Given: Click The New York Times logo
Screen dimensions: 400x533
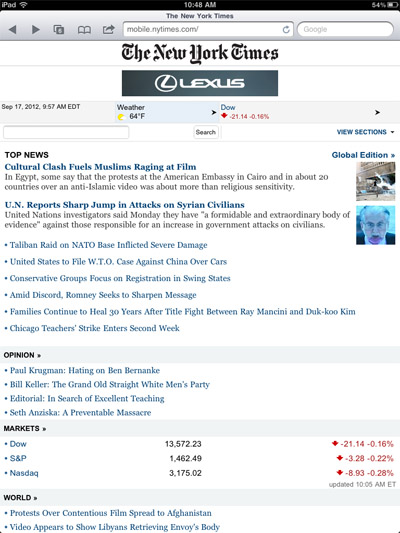Looking at the screenshot, I should (x=200, y=53).
